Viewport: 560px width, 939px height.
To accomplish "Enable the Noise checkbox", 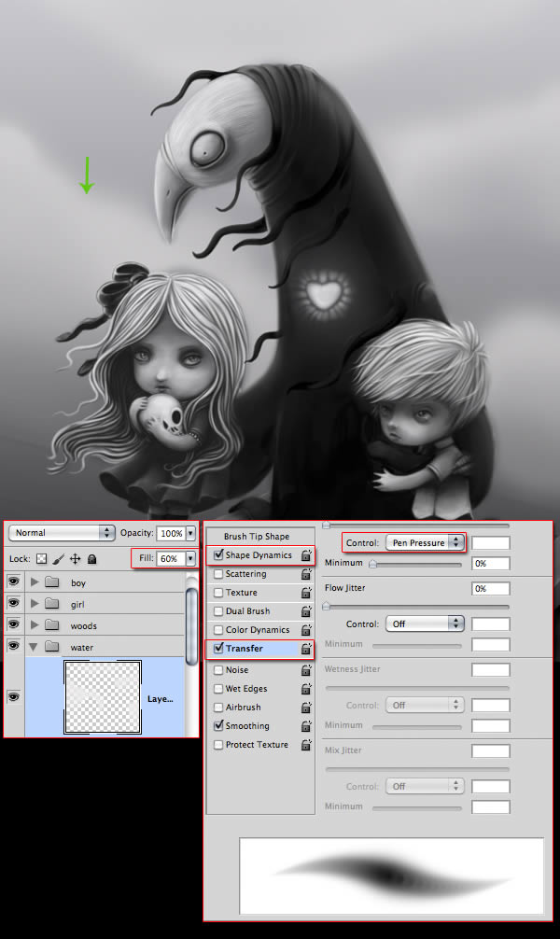I will tap(218, 669).
